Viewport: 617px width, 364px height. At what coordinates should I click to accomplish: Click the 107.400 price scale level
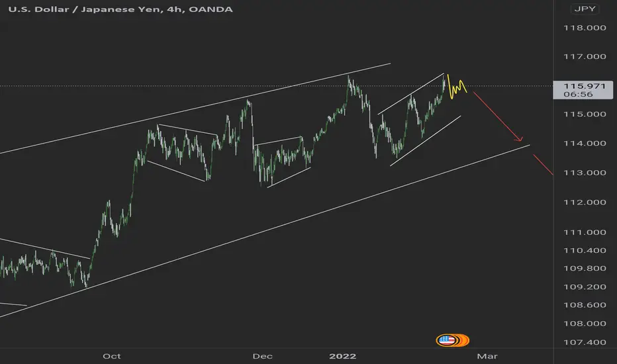point(585,342)
